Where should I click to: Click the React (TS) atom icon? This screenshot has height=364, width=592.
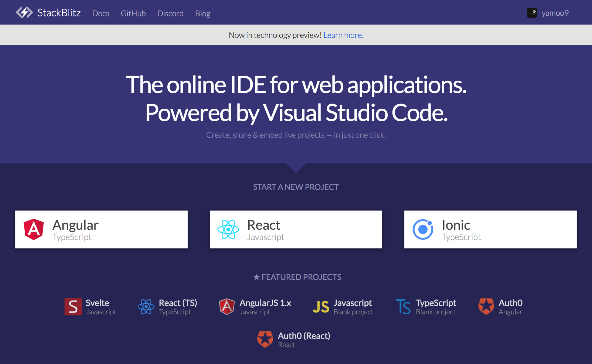point(146,307)
